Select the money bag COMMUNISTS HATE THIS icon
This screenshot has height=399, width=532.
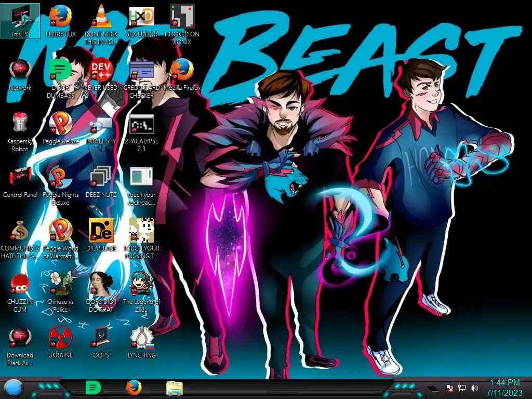click(x=20, y=239)
